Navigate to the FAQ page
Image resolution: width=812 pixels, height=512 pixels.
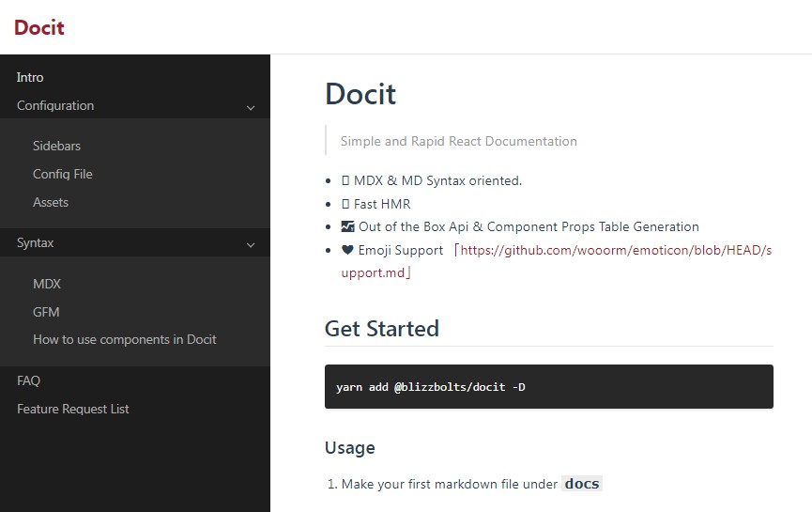28,380
